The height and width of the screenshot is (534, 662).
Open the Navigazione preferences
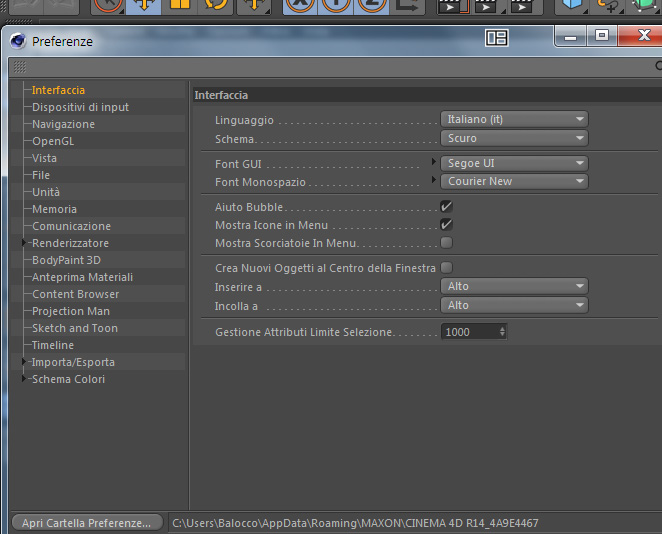pos(63,124)
